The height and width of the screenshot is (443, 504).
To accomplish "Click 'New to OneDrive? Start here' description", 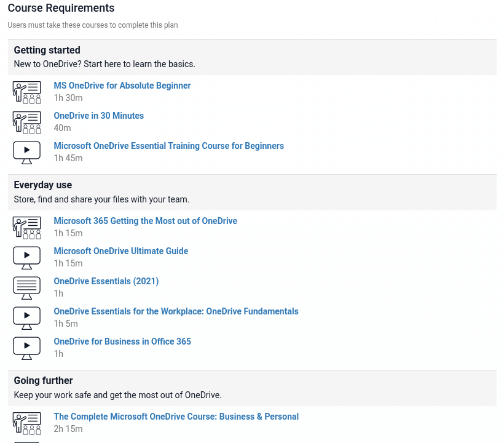I will click(x=104, y=64).
